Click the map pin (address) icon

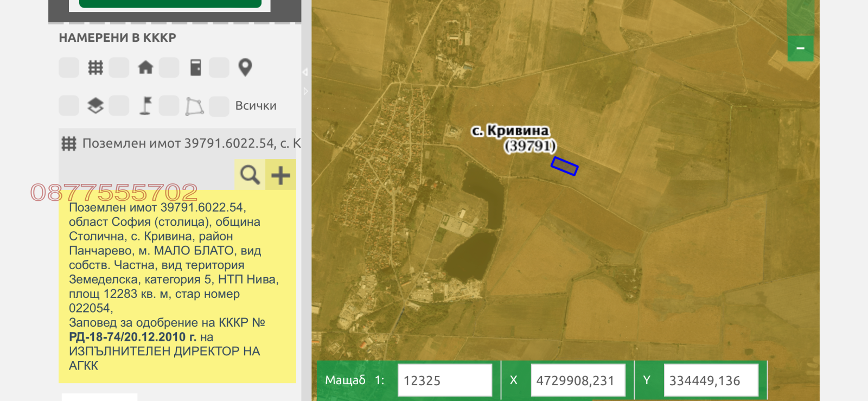click(x=245, y=68)
